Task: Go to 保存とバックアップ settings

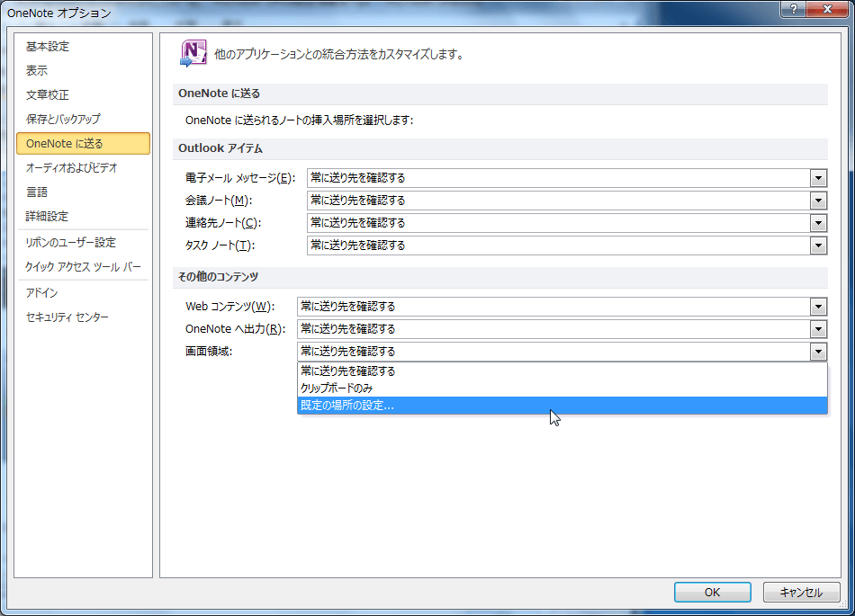Action: coord(63,119)
